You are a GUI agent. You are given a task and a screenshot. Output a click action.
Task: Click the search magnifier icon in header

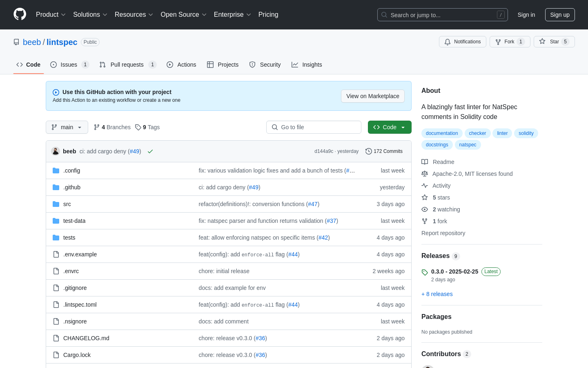(x=384, y=15)
